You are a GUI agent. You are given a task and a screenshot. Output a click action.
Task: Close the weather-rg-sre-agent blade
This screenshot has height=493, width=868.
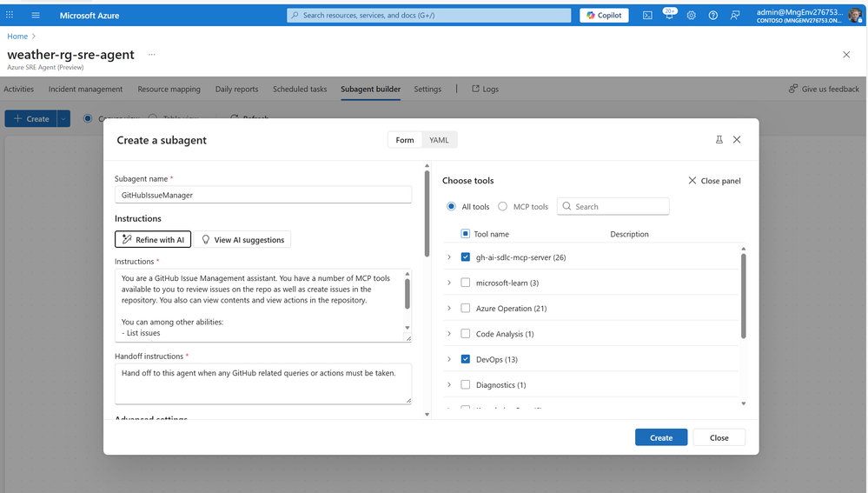pos(846,54)
